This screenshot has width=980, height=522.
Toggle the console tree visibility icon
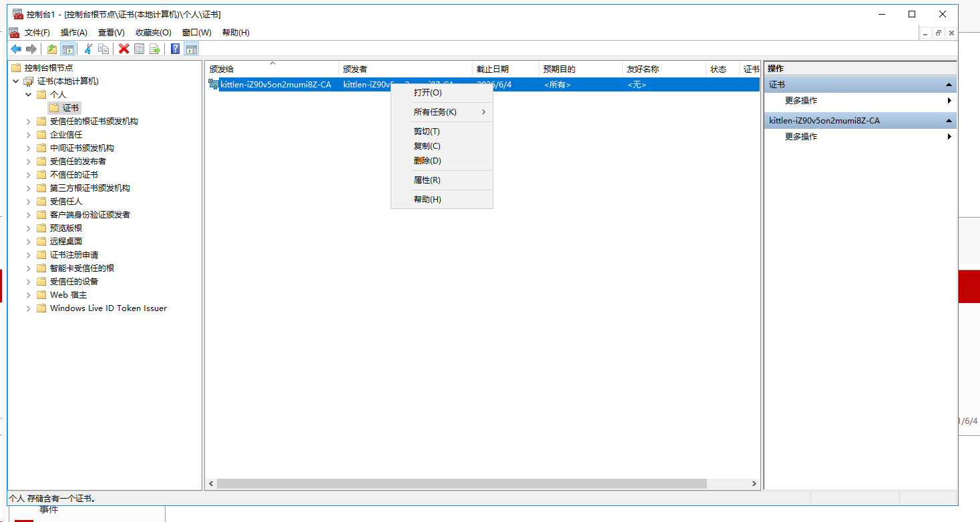(68, 48)
